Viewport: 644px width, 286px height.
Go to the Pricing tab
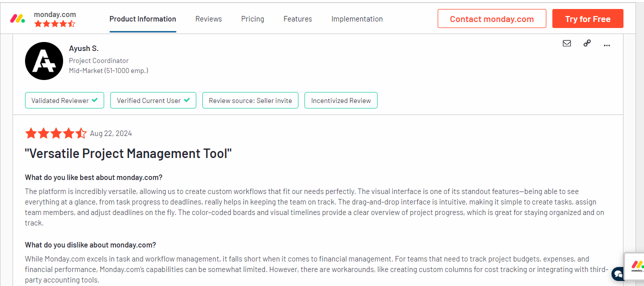point(252,19)
